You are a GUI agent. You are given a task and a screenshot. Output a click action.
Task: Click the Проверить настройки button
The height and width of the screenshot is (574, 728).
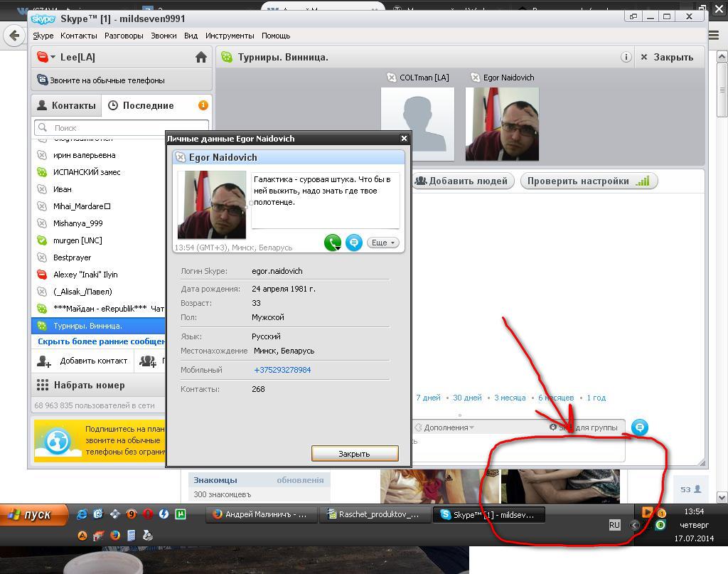coord(589,181)
